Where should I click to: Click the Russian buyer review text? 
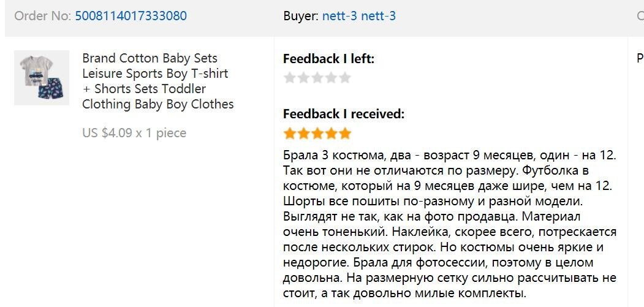point(449,224)
